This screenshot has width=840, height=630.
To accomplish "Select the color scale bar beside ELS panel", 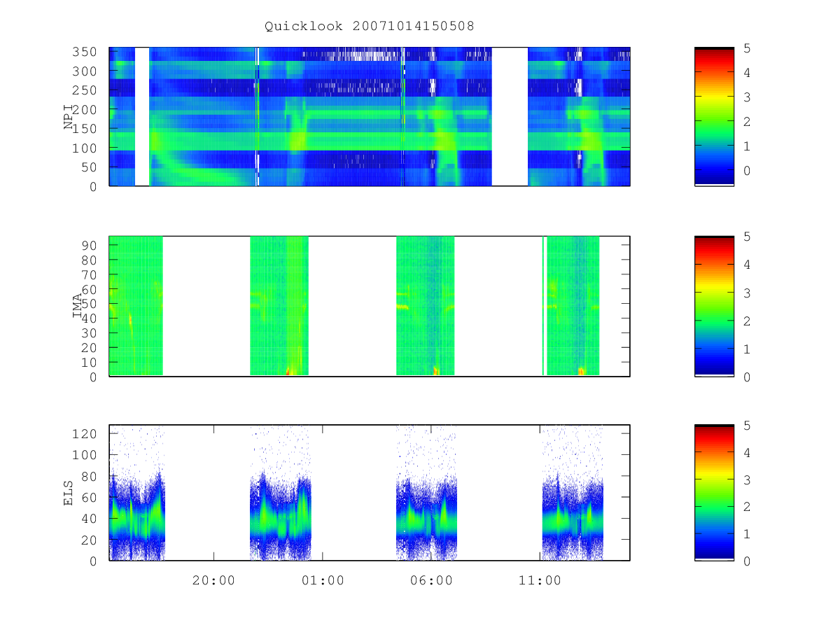I will click(714, 492).
